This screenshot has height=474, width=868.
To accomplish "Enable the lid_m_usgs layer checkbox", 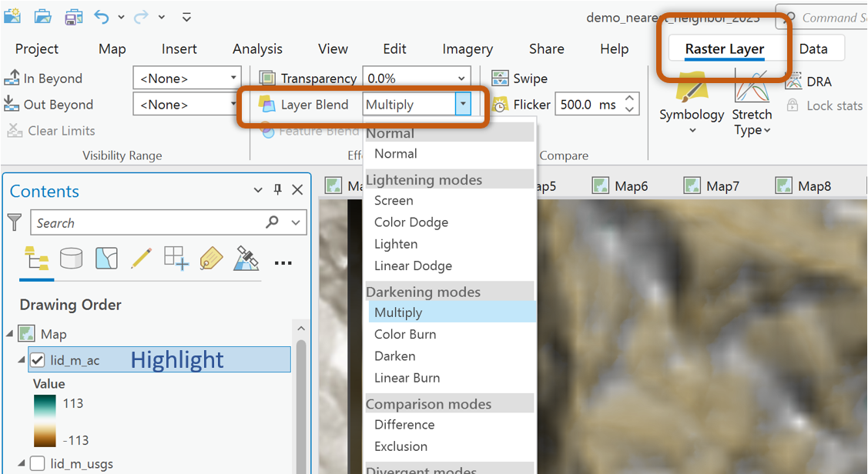I will pyautogui.click(x=37, y=464).
